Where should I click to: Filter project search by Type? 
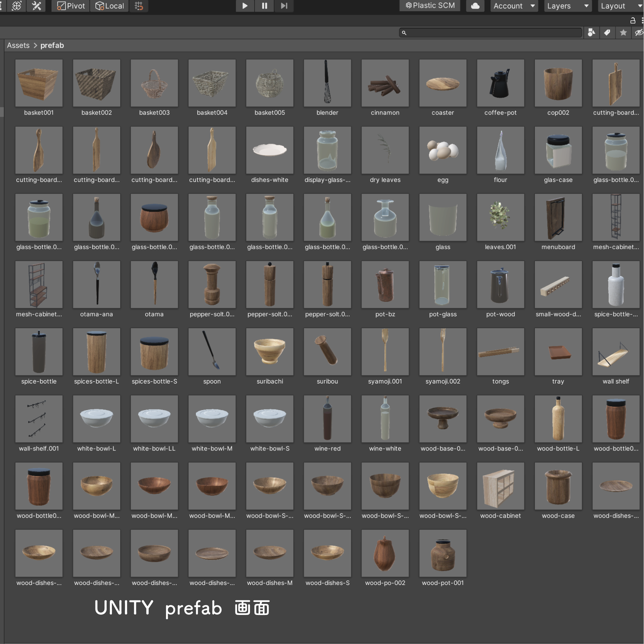[591, 32]
